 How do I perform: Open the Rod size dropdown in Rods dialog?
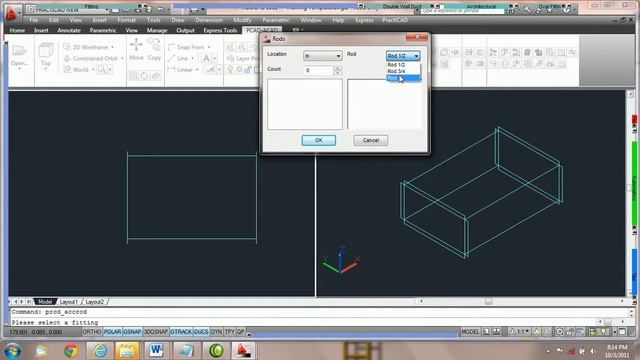pos(403,56)
